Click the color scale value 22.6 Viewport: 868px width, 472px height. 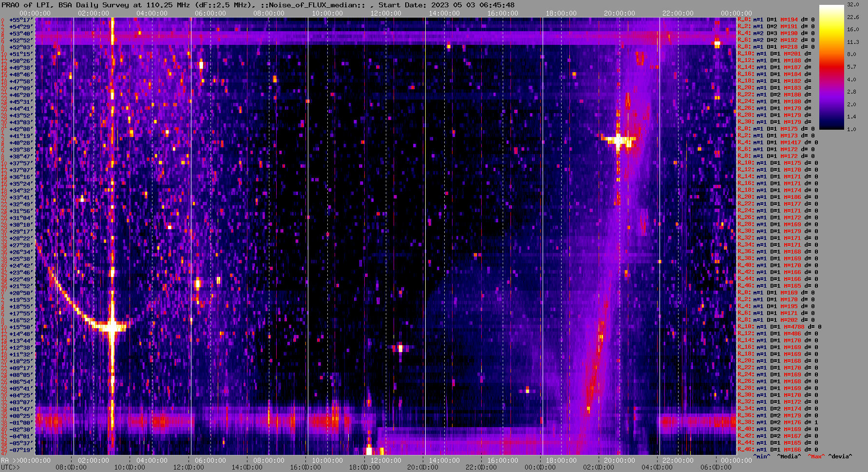coord(853,17)
